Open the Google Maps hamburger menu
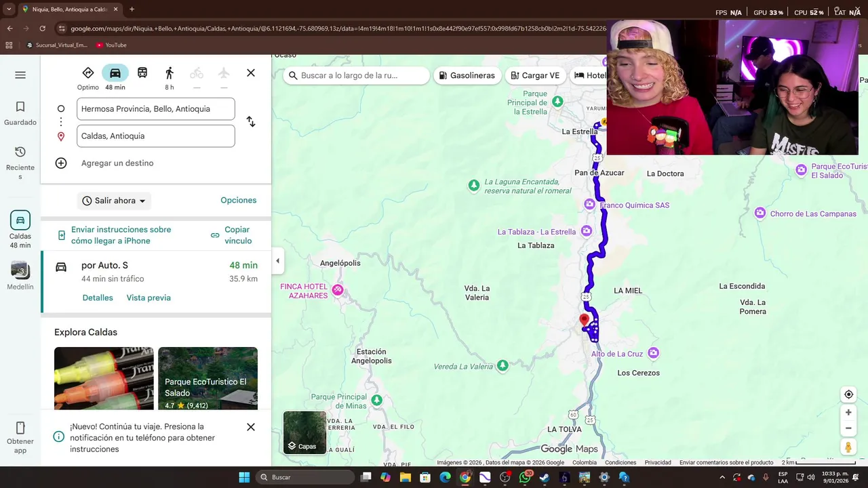This screenshot has height=488, width=868. click(20, 75)
